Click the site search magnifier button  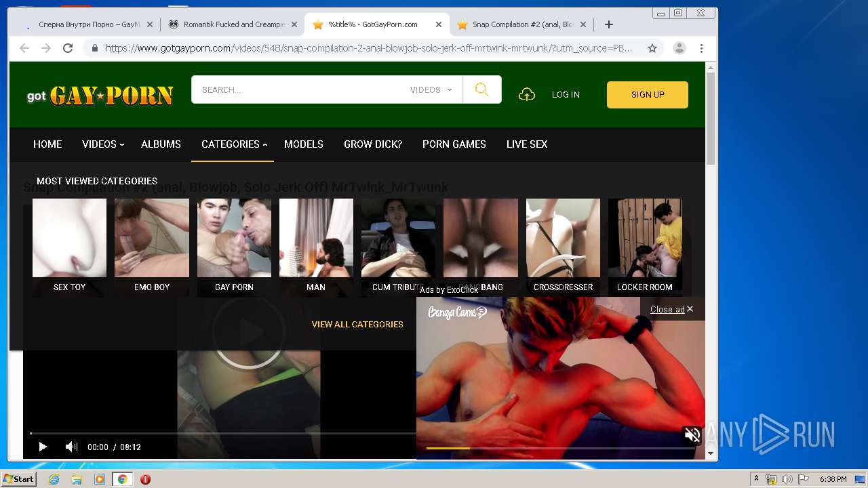(481, 89)
